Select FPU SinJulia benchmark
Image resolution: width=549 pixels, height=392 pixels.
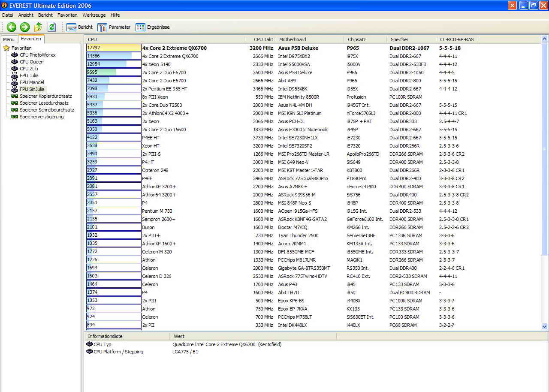click(28, 89)
